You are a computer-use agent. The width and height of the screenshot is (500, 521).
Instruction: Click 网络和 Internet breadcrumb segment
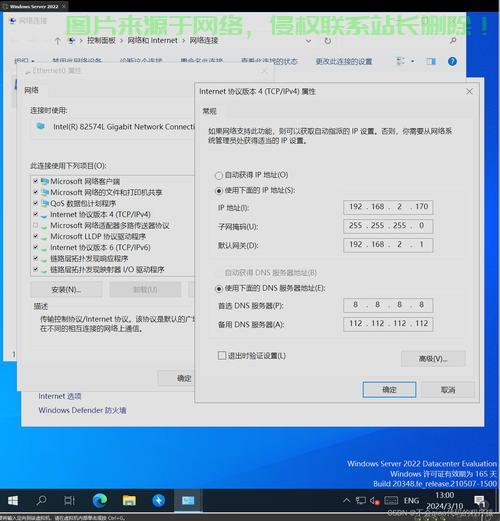click(x=152, y=41)
